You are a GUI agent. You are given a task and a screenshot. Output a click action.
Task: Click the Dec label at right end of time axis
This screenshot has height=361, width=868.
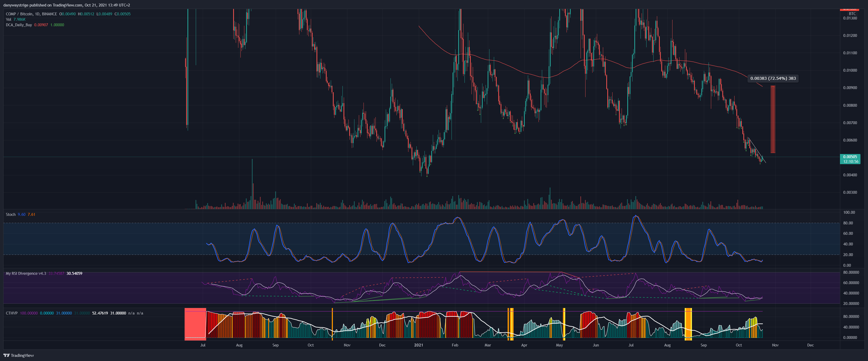pyautogui.click(x=810, y=345)
